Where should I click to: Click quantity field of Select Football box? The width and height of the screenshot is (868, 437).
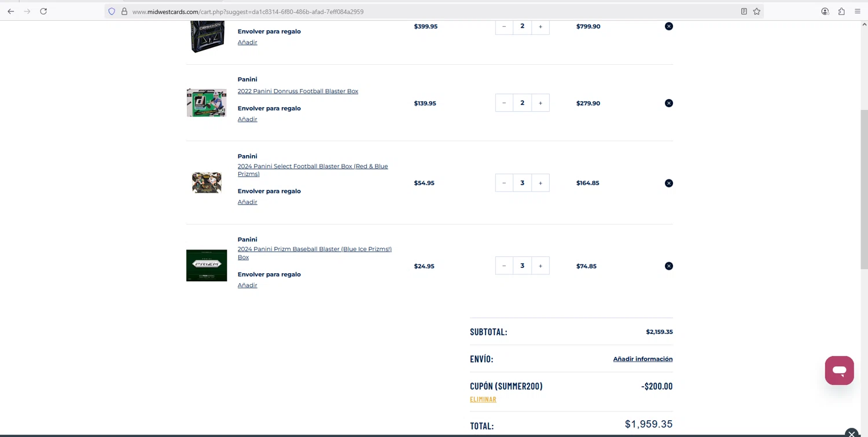click(522, 183)
